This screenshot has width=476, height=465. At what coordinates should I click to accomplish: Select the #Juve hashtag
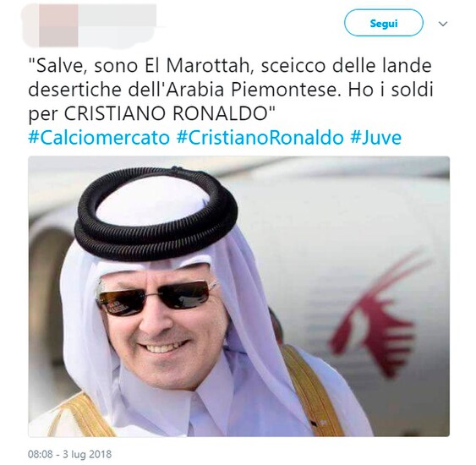376,138
